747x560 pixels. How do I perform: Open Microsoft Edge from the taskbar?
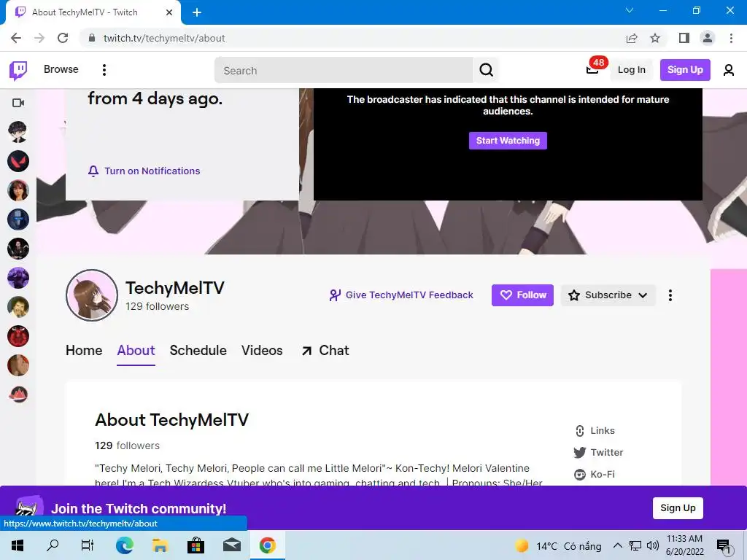[x=124, y=545]
